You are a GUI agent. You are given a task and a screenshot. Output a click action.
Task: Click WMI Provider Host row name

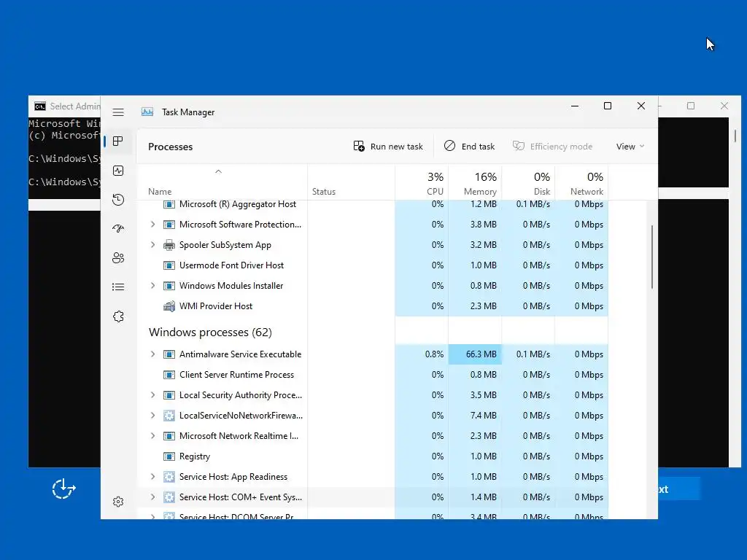(216, 306)
